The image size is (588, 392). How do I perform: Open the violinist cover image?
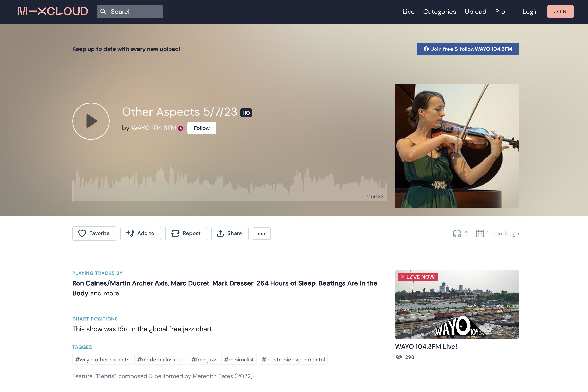pyautogui.click(x=457, y=146)
